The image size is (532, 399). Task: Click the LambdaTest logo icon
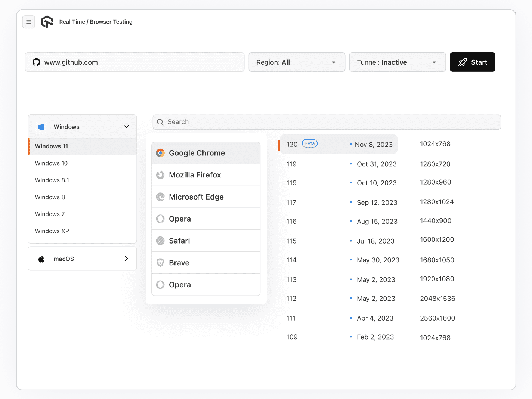(47, 22)
